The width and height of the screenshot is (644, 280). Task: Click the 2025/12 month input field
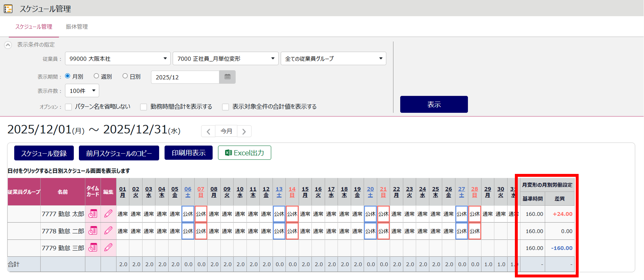[x=185, y=77]
